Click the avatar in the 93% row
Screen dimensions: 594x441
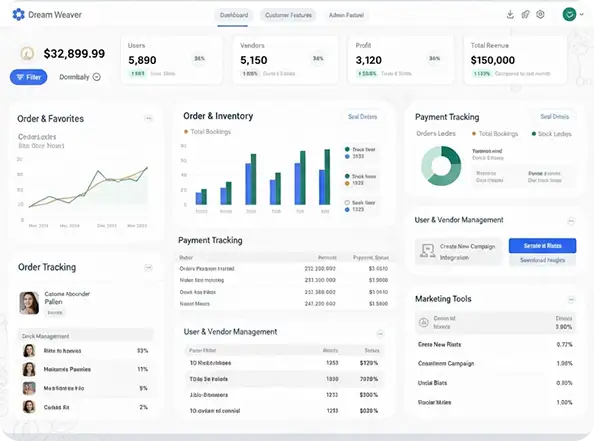pyautogui.click(x=29, y=350)
